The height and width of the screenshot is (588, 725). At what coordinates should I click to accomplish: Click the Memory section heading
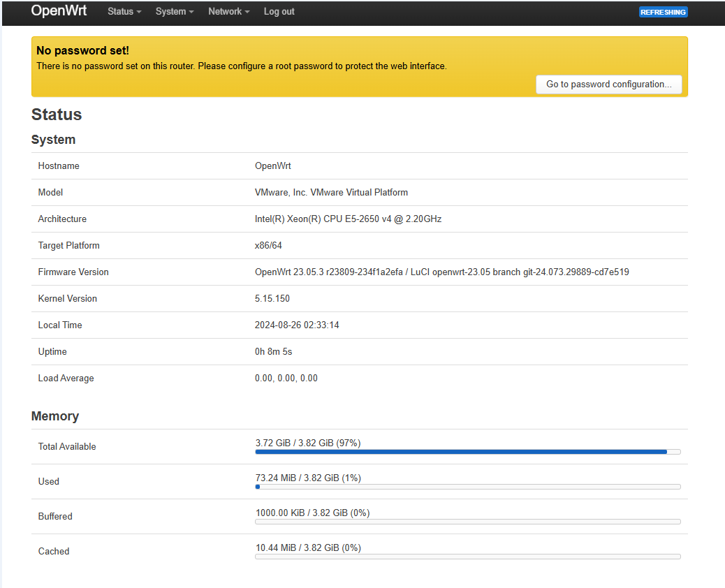[54, 416]
